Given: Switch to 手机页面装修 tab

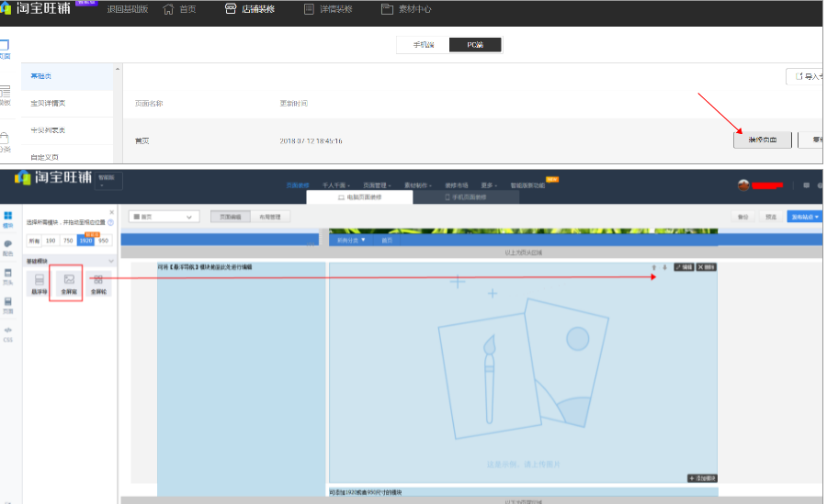Looking at the screenshot, I should point(466,197).
